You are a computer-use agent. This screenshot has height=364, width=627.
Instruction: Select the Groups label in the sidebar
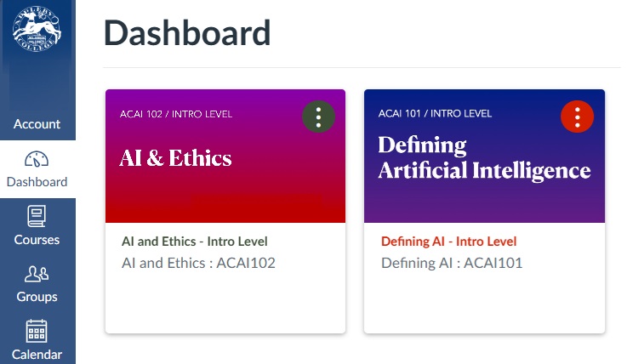tap(37, 297)
